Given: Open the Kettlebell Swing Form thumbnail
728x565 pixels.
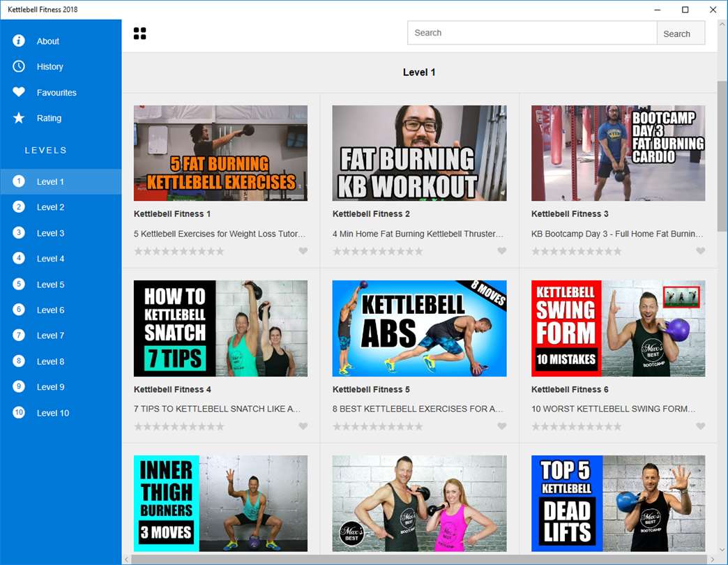Looking at the screenshot, I should (x=618, y=329).
